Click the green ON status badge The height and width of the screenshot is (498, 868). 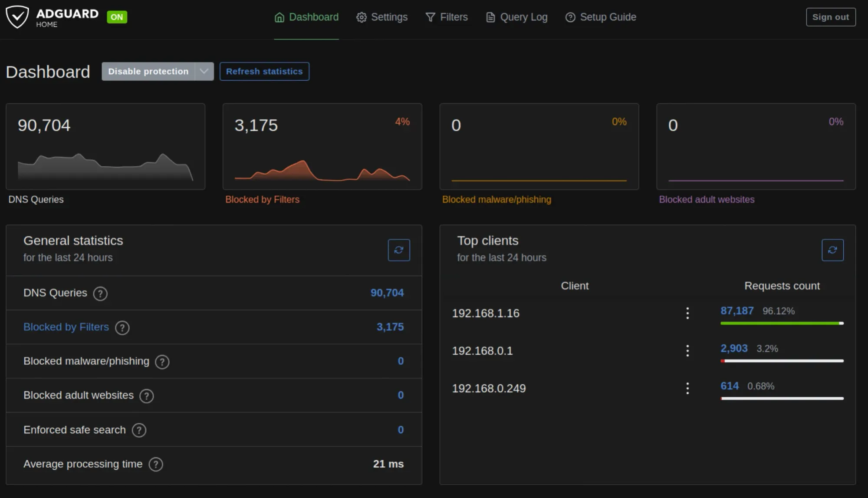coord(117,17)
